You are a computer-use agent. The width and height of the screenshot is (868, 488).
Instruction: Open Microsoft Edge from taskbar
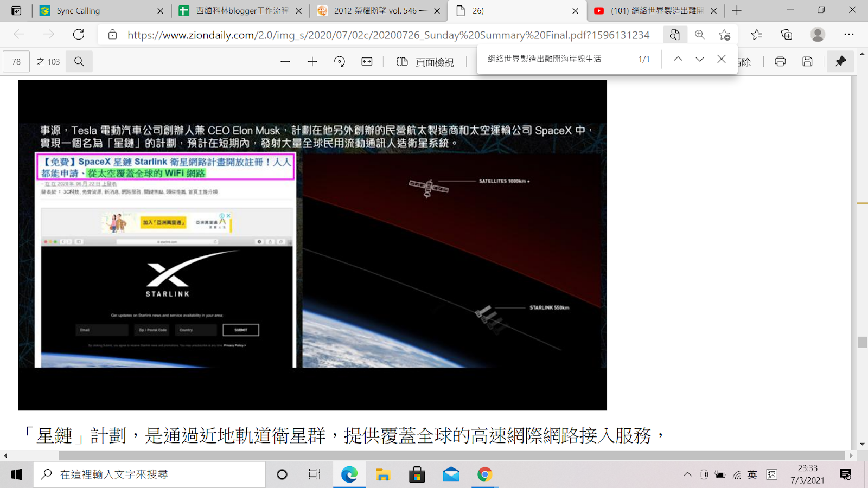coord(349,474)
